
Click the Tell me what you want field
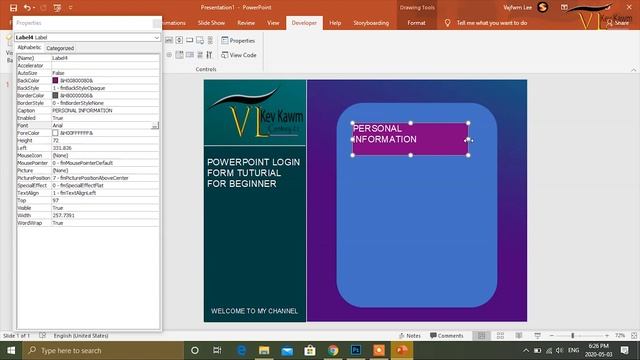point(491,23)
